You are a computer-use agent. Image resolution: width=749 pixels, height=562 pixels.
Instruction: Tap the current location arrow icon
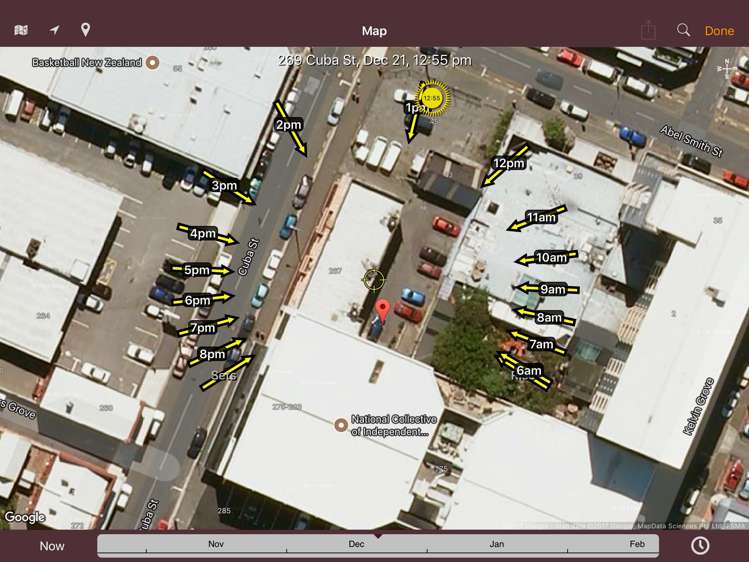point(54,30)
